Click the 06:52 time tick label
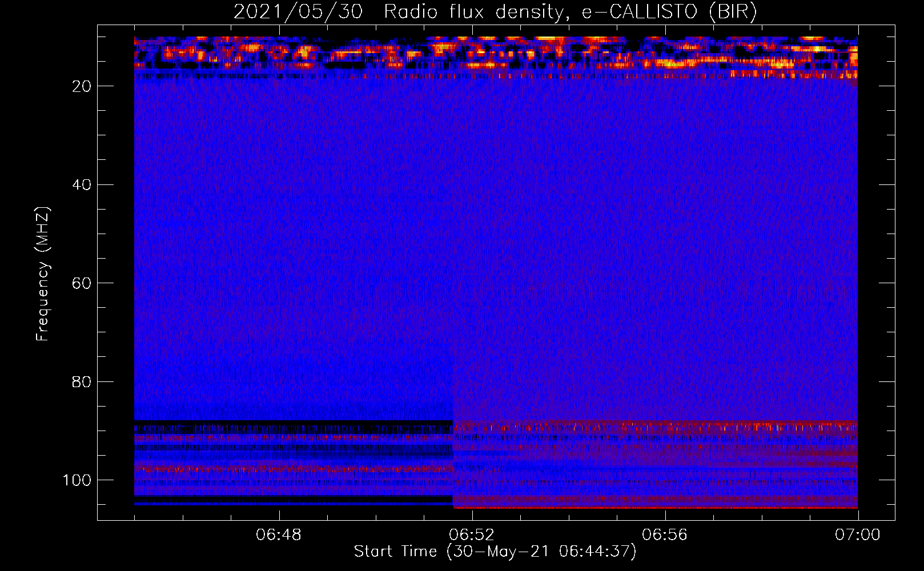This screenshot has height=571, width=924. pyautogui.click(x=472, y=535)
